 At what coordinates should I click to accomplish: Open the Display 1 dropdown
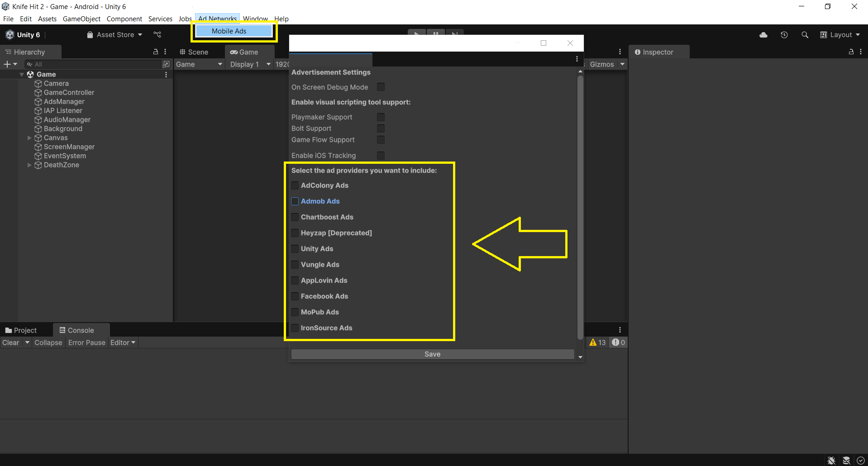pyautogui.click(x=250, y=64)
